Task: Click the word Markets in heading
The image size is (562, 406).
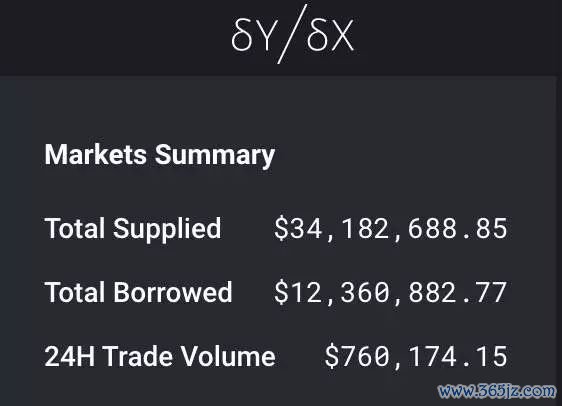Action: [x=95, y=154]
